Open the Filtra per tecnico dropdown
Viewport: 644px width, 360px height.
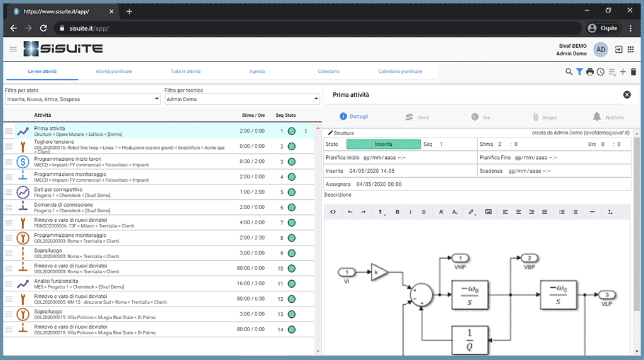pyautogui.click(x=242, y=99)
